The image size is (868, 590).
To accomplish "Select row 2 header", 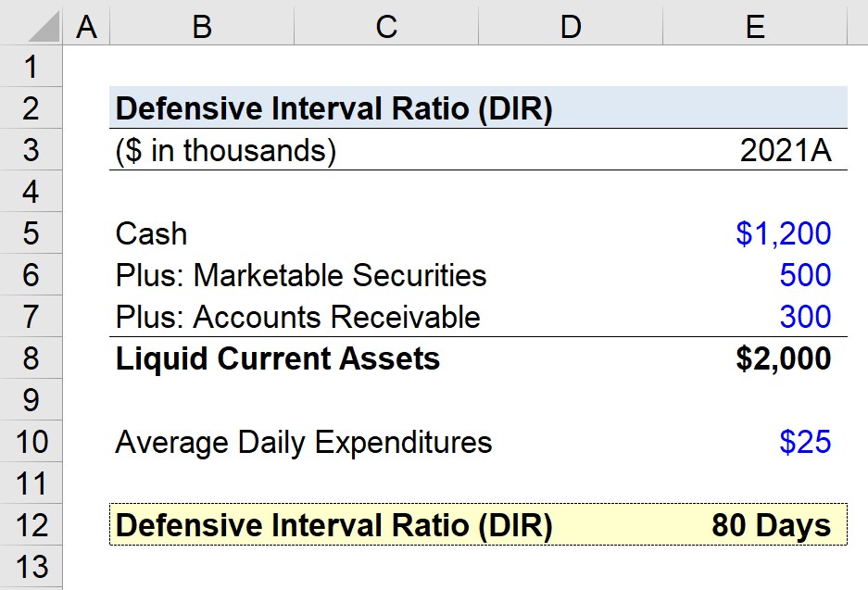I will pos(31,108).
